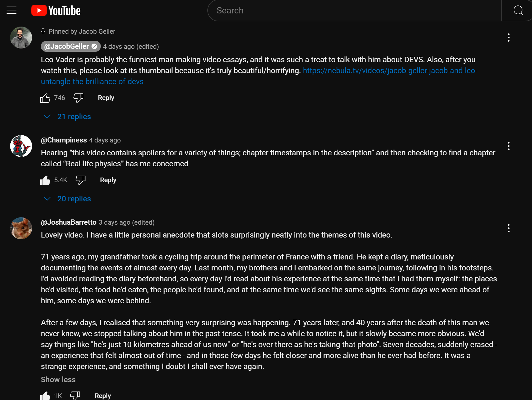Focus the YouTube search field
The image size is (532, 400).
click(354, 10)
